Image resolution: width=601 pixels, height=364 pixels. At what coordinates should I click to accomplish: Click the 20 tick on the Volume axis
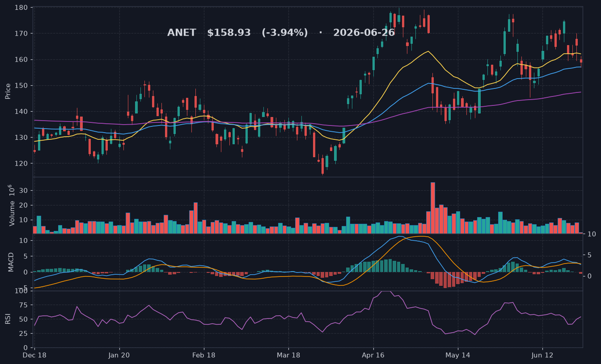tap(24, 205)
